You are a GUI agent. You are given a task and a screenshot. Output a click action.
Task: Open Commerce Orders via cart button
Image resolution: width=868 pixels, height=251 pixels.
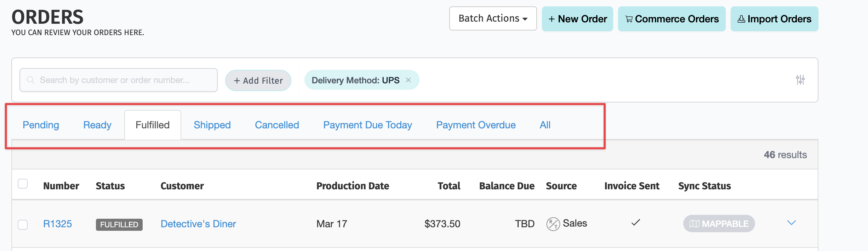click(672, 19)
